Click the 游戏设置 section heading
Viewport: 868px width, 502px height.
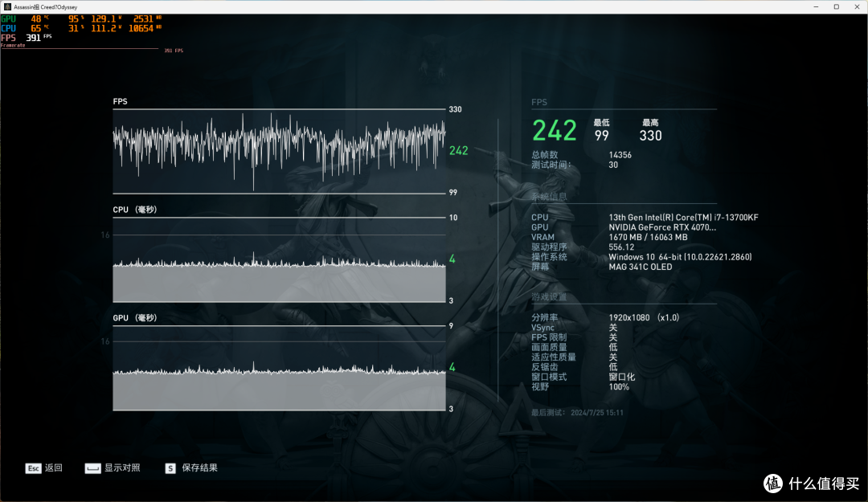pos(549,297)
